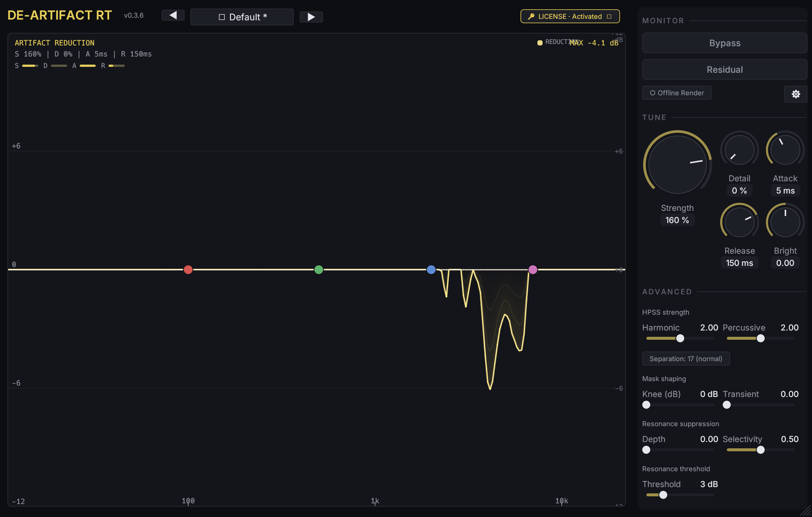This screenshot has width=812, height=517.
Task: Go to the next preset arrow
Action: click(311, 17)
